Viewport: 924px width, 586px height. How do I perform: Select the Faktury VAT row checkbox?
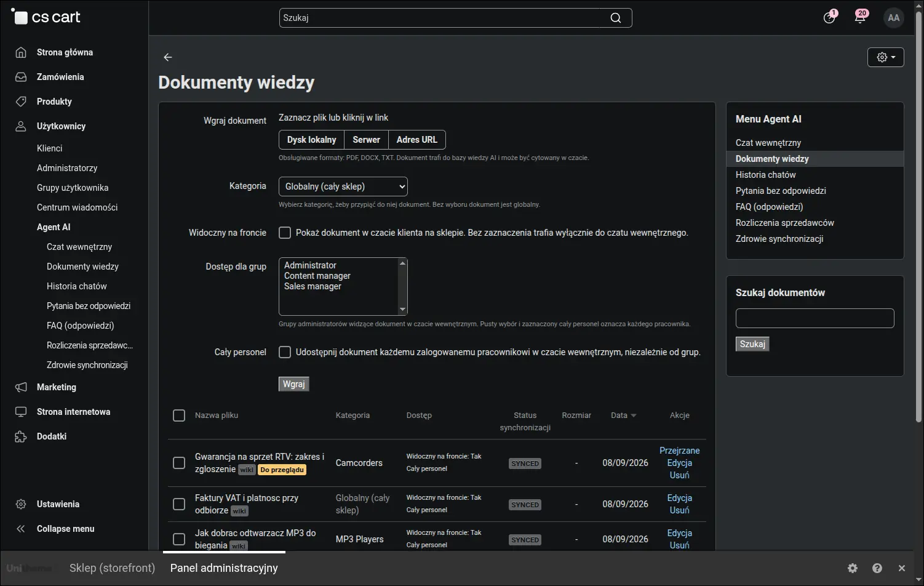pyautogui.click(x=179, y=504)
